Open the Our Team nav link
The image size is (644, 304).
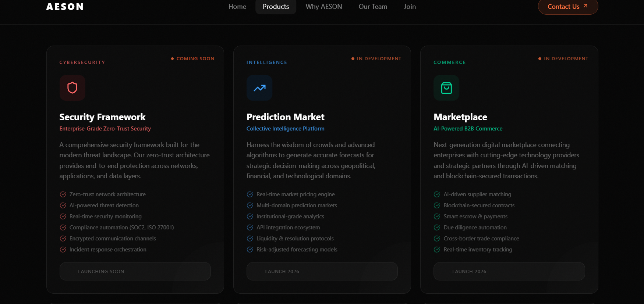tap(373, 7)
